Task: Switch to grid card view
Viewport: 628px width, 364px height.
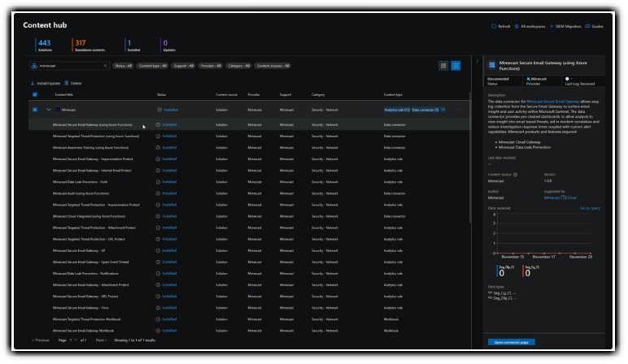Action: pyautogui.click(x=443, y=65)
